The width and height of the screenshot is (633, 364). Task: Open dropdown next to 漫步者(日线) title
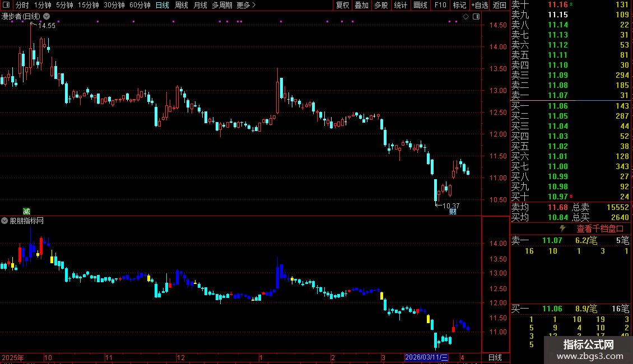(47, 16)
